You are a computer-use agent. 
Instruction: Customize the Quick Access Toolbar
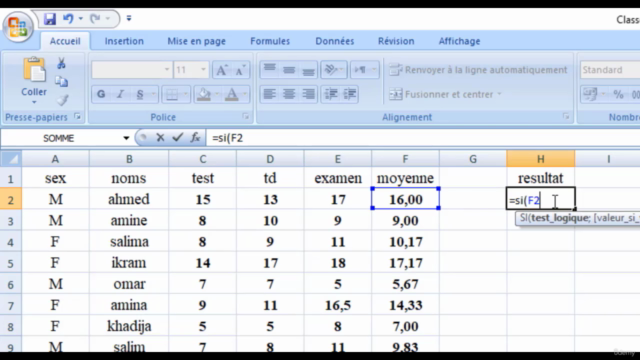click(x=129, y=18)
